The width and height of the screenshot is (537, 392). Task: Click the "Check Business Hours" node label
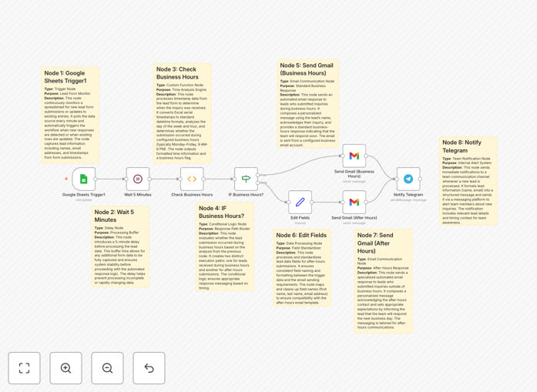click(x=192, y=194)
